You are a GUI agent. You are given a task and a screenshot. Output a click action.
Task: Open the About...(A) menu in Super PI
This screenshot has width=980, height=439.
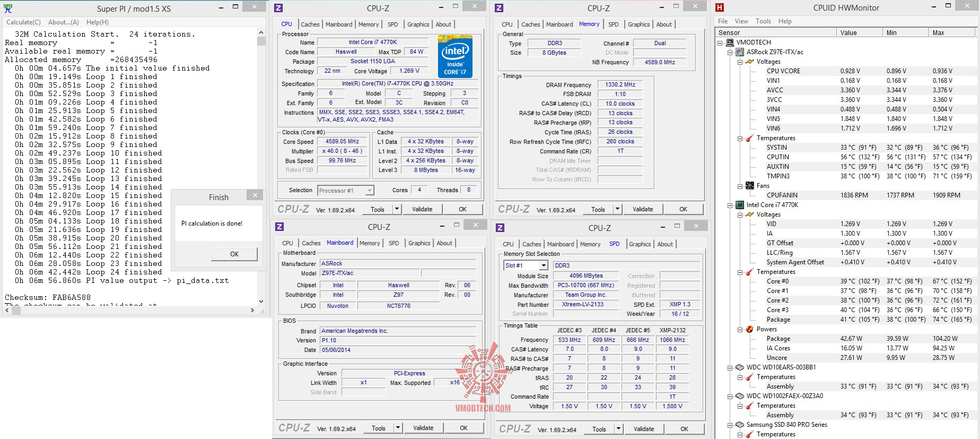pyautogui.click(x=64, y=22)
